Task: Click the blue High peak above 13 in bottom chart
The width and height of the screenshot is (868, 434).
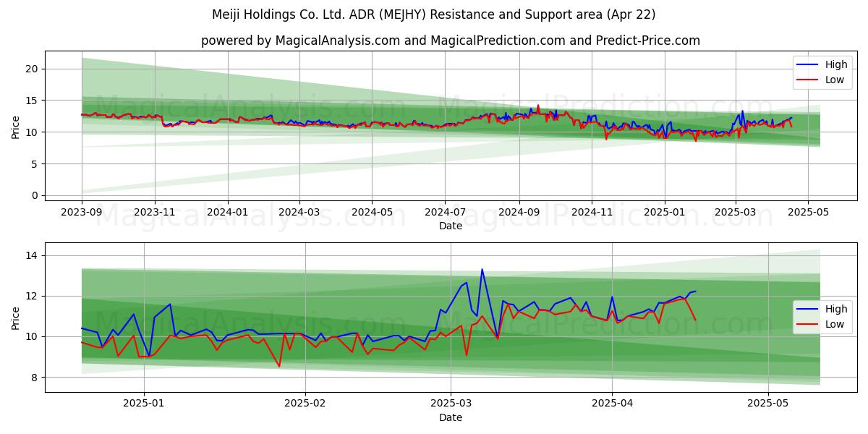Action: (482, 270)
